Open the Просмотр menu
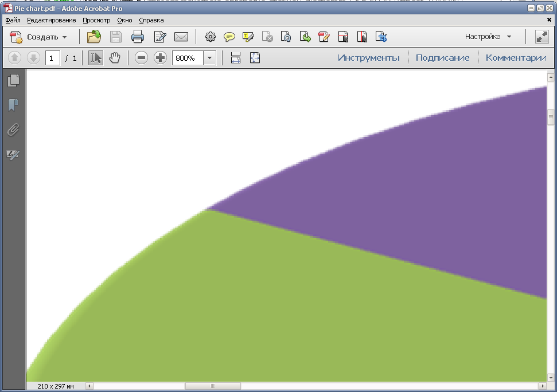Image resolution: width=557 pixels, height=392 pixels. coord(96,20)
